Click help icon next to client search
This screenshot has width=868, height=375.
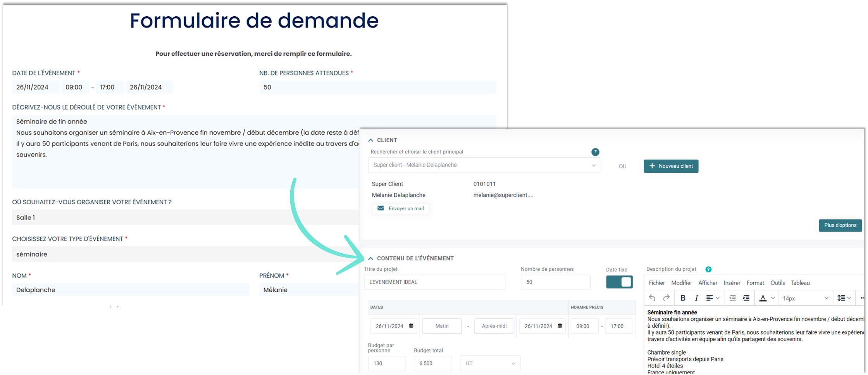pyautogui.click(x=595, y=152)
